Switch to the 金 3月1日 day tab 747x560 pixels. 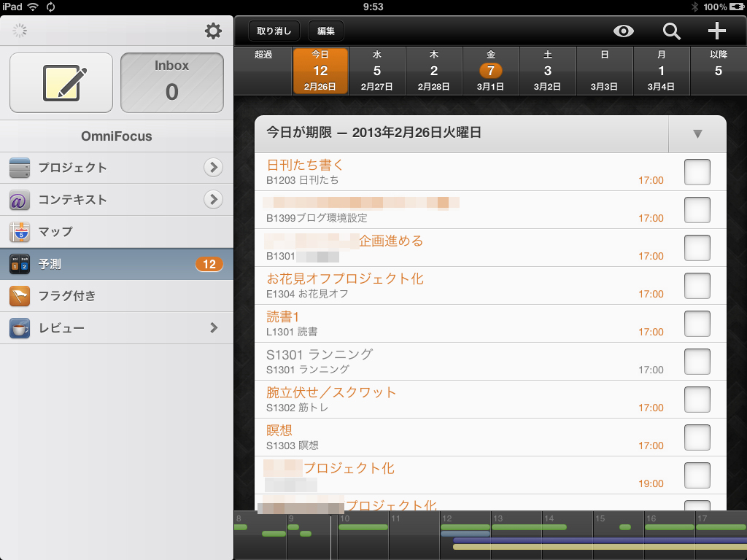click(x=491, y=71)
